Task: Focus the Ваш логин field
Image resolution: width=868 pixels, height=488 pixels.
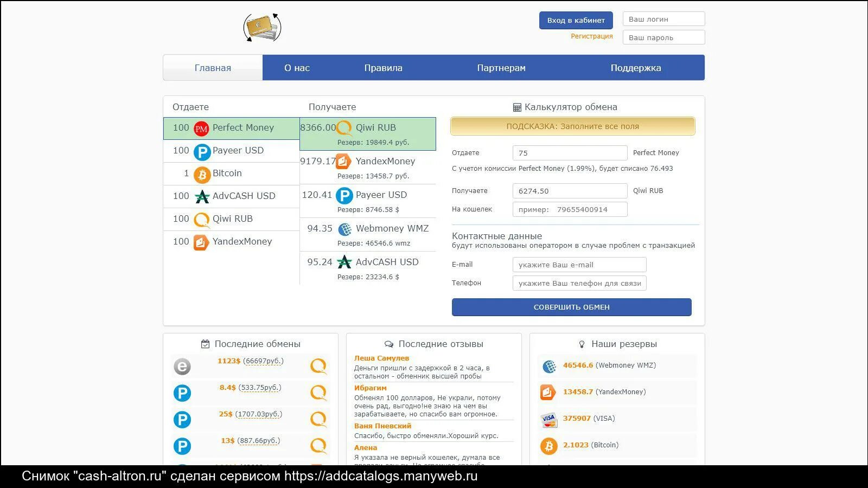Action: [663, 19]
